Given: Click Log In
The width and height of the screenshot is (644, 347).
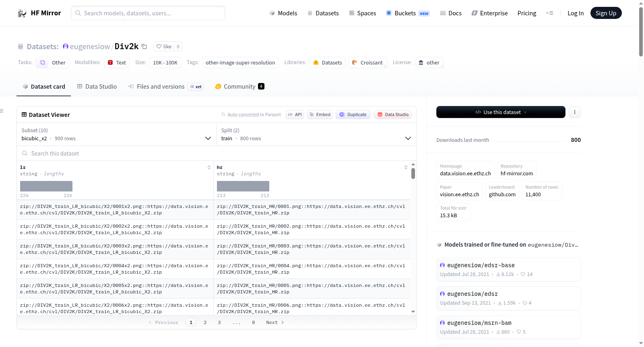Looking at the screenshot, I should pyautogui.click(x=576, y=13).
